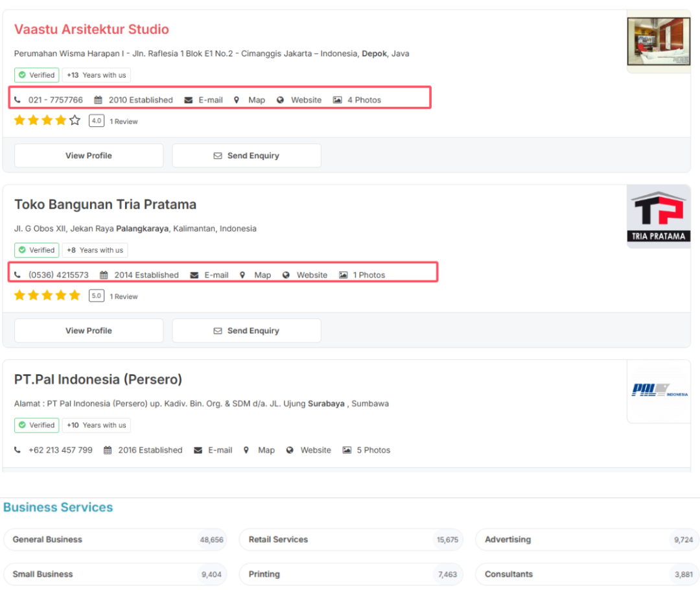View the 5 Photos link

click(374, 450)
